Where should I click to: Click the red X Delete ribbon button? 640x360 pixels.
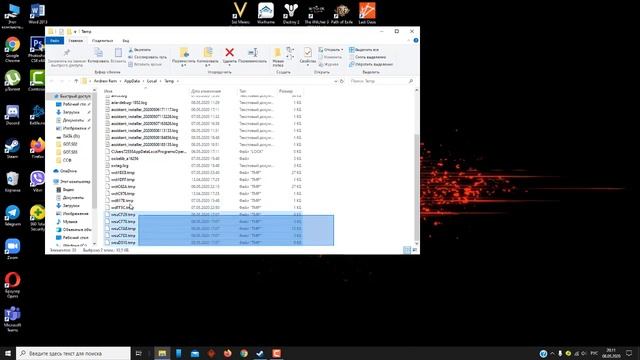tap(229, 52)
